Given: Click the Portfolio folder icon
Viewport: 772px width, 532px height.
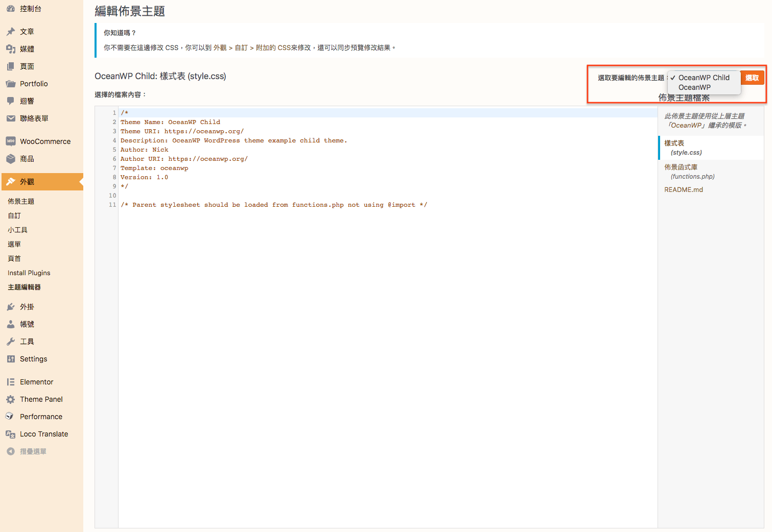Looking at the screenshot, I should (11, 84).
